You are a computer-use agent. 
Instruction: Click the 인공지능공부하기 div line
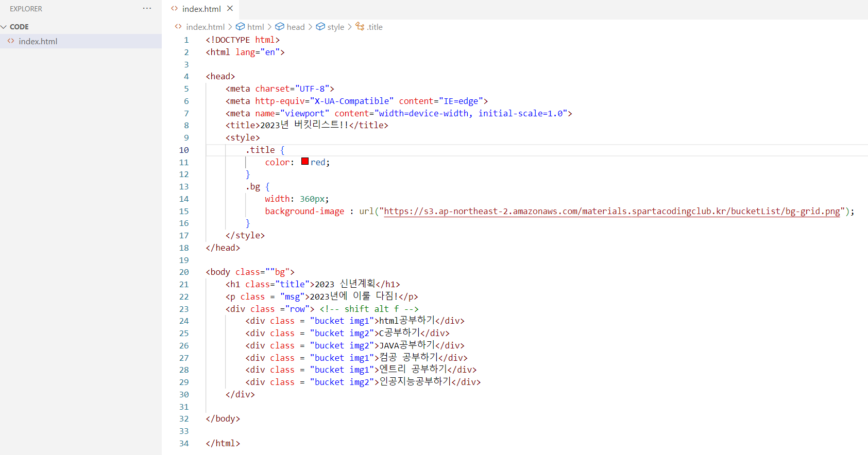(363, 382)
